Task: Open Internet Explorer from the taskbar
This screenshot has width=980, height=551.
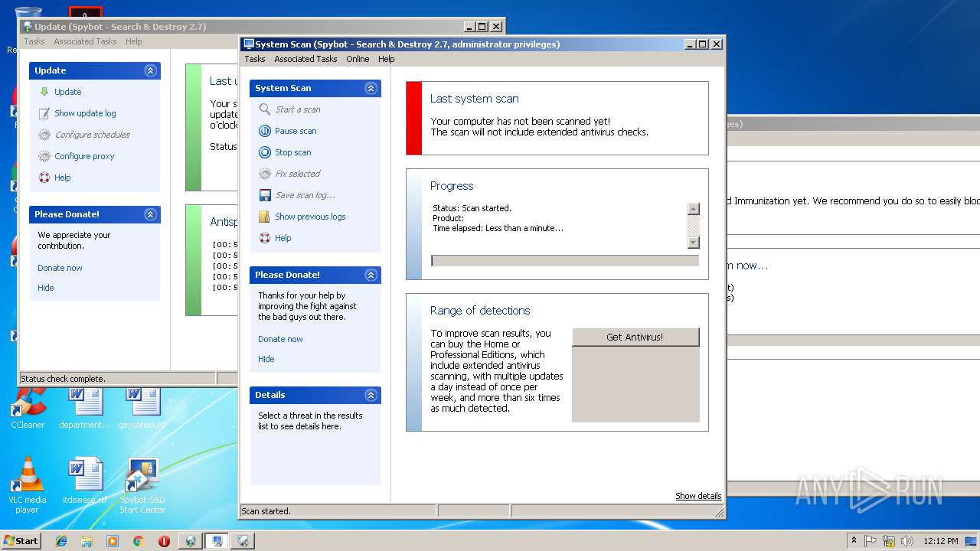Action: pos(61,541)
